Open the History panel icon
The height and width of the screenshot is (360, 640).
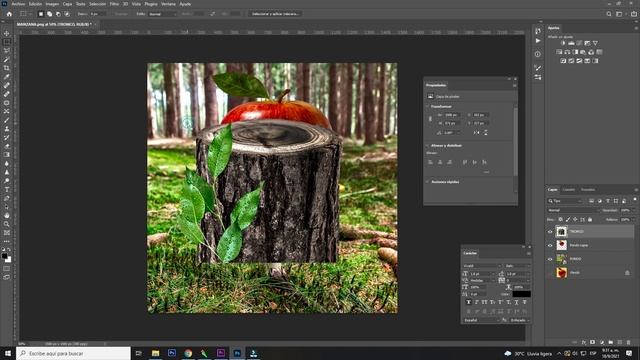point(538,31)
